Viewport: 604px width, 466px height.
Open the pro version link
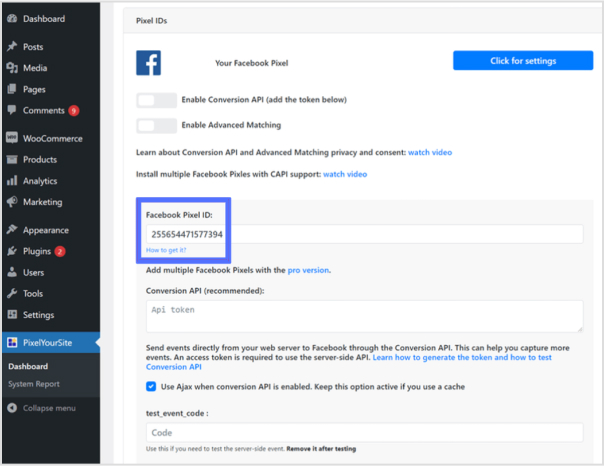tap(308, 270)
